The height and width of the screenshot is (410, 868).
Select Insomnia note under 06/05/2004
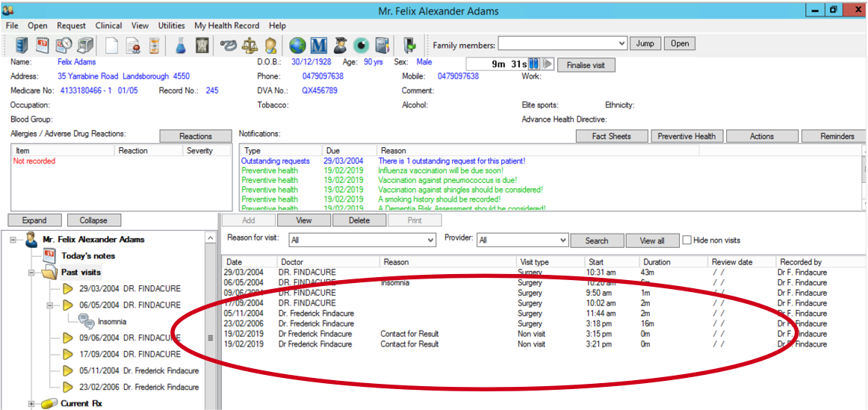pyautogui.click(x=112, y=321)
